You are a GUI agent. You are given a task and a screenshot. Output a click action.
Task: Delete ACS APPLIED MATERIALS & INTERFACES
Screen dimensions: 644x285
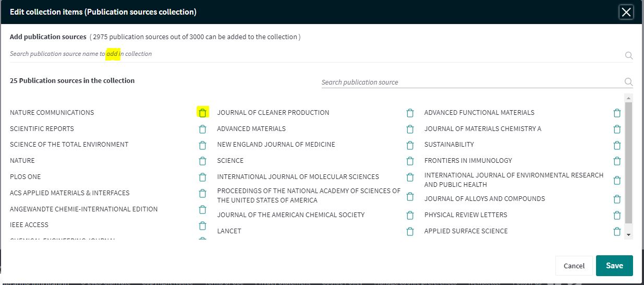pos(203,194)
